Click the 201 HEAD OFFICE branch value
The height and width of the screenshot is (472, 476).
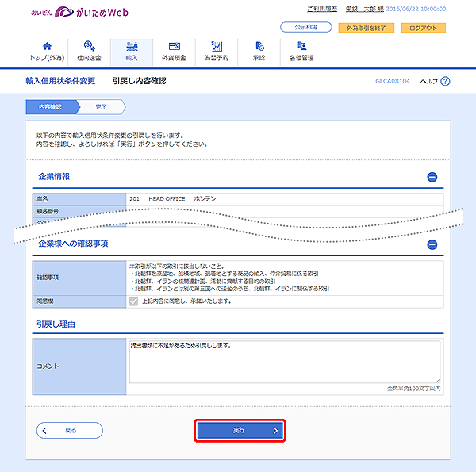point(172,199)
